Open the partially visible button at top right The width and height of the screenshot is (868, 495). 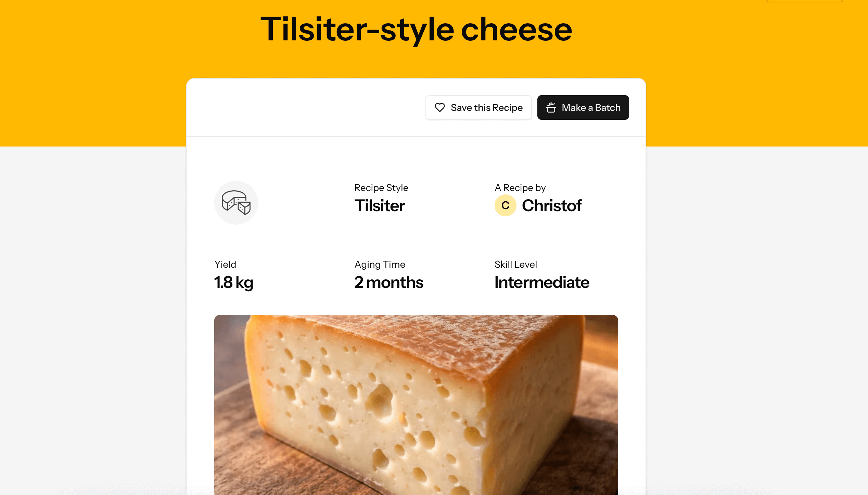click(x=804, y=1)
